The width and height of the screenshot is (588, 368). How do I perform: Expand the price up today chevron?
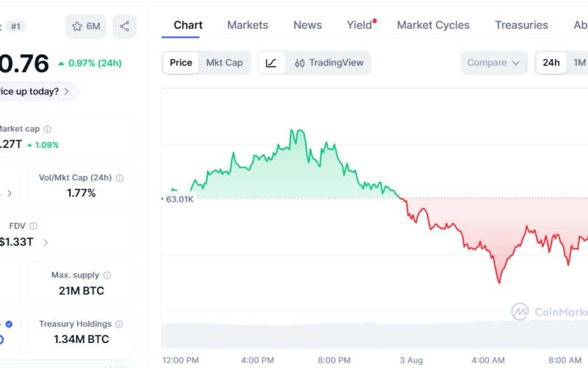(x=66, y=91)
